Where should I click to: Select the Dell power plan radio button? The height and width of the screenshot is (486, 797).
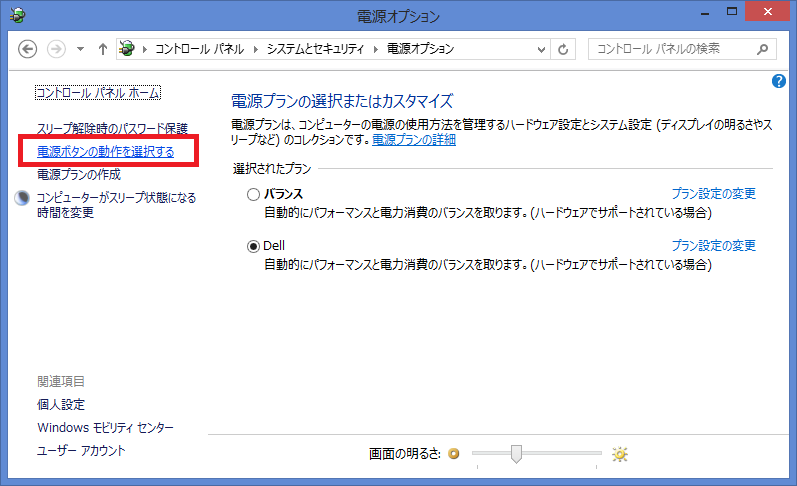tap(253, 246)
